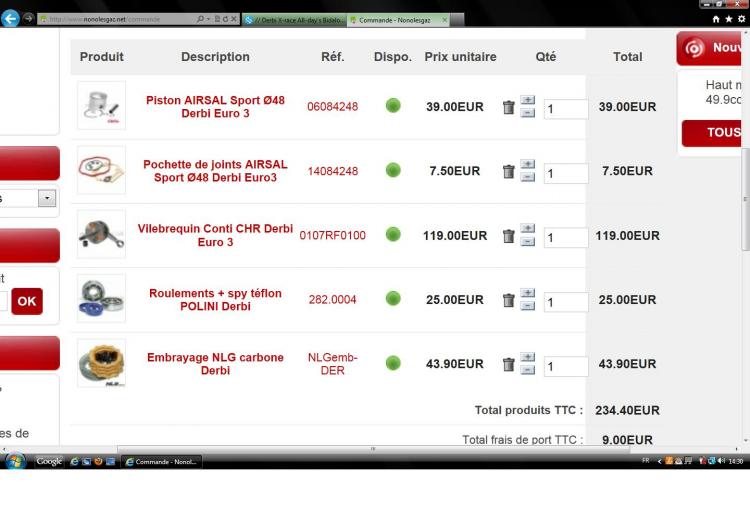Click the refresh icon in the address bar
The image size is (750, 509).
point(225,19)
